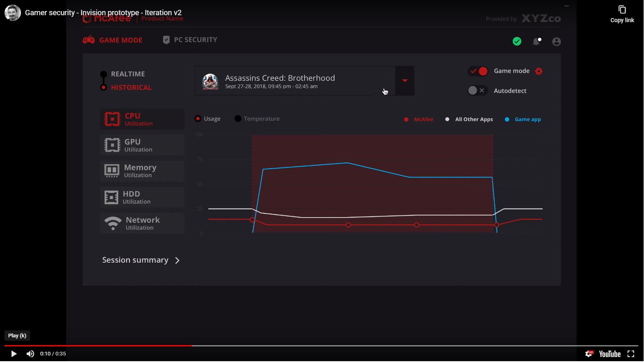The width and height of the screenshot is (644, 362).
Task: Open video on YouTube logo
Action: [609, 354]
